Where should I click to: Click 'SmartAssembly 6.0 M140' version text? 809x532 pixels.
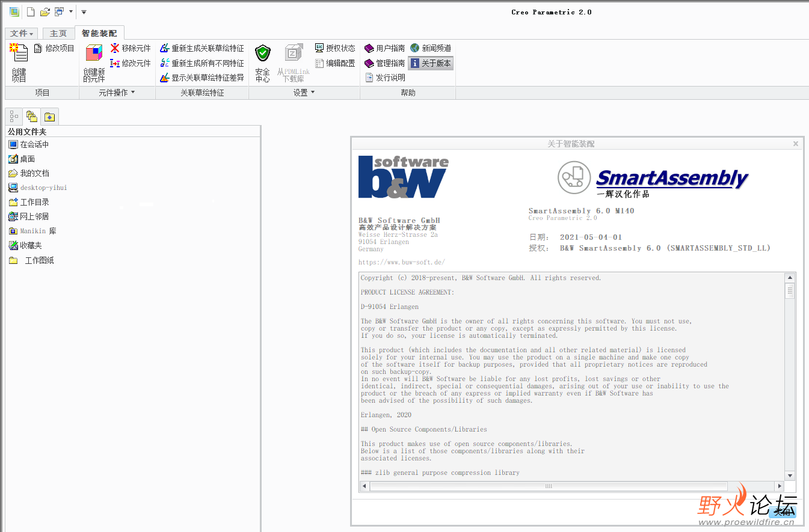(x=582, y=211)
